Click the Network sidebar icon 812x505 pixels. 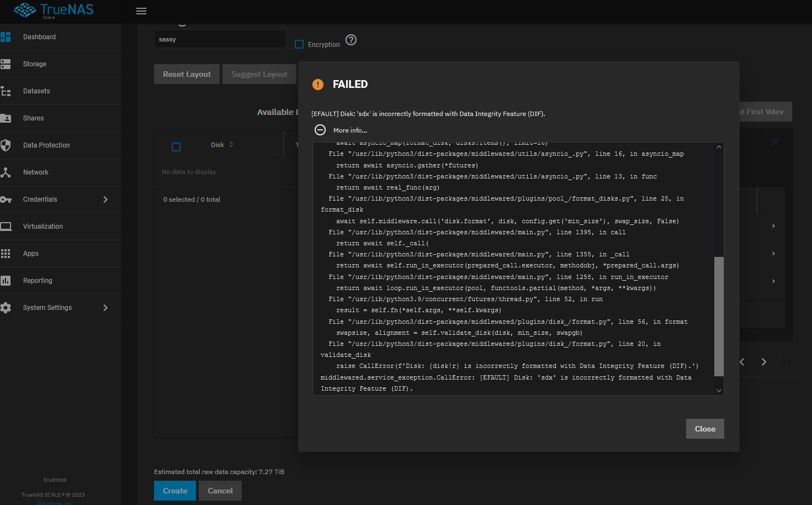coord(6,172)
